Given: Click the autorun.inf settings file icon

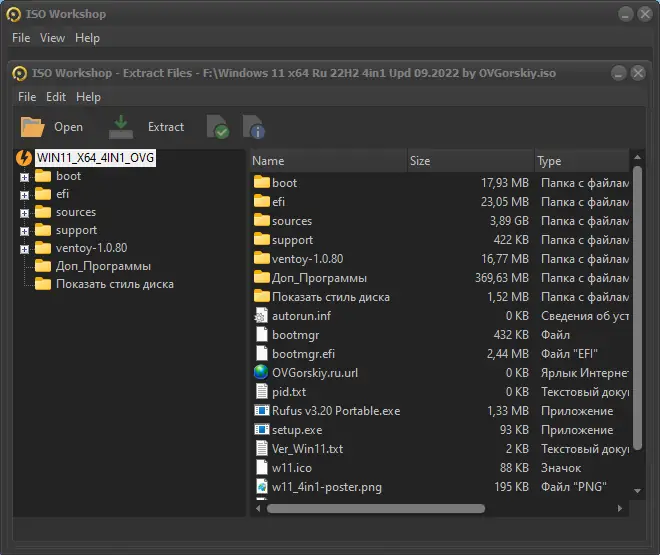Looking at the screenshot, I should tap(261, 316).
